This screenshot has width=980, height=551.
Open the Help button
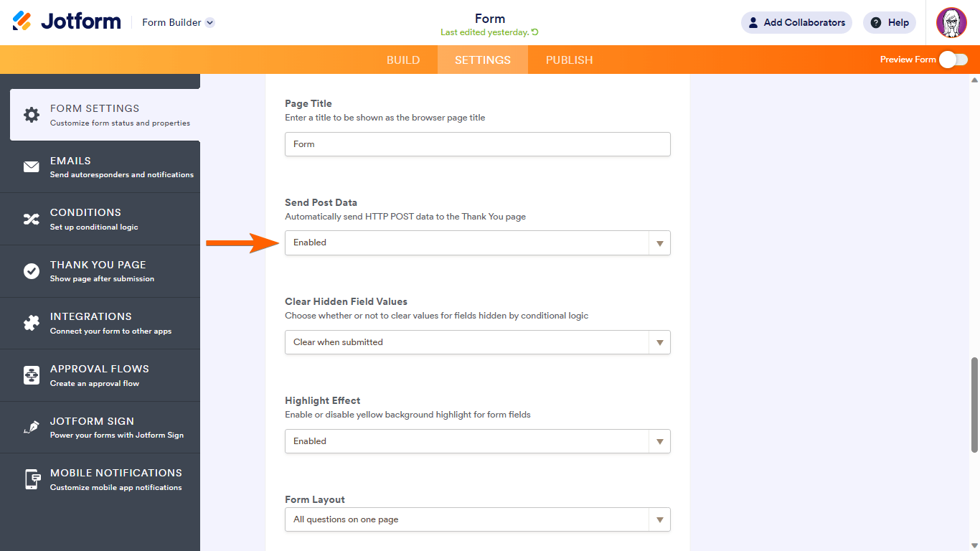pos(890,22)
